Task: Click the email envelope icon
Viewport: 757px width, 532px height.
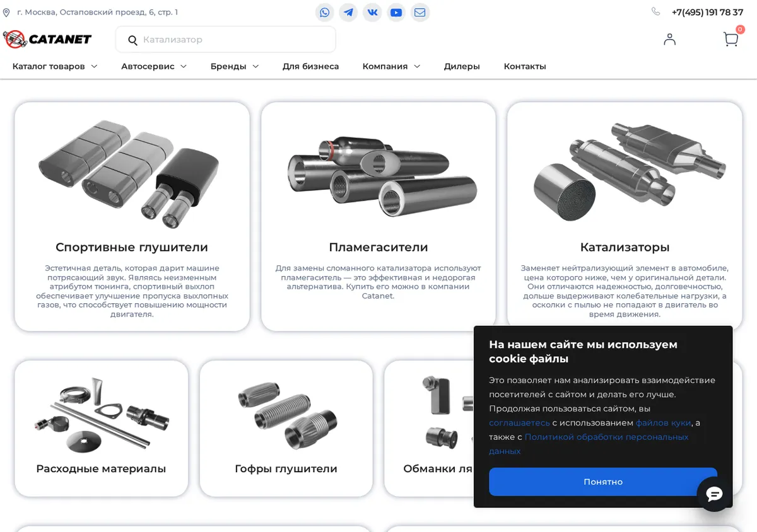Action: (x=420, y=13)
